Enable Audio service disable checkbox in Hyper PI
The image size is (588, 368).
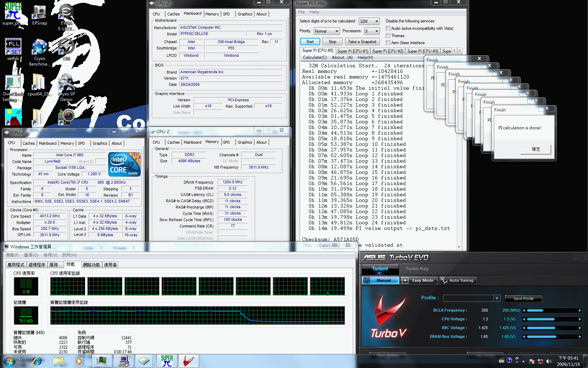click(x=388, y=28)
